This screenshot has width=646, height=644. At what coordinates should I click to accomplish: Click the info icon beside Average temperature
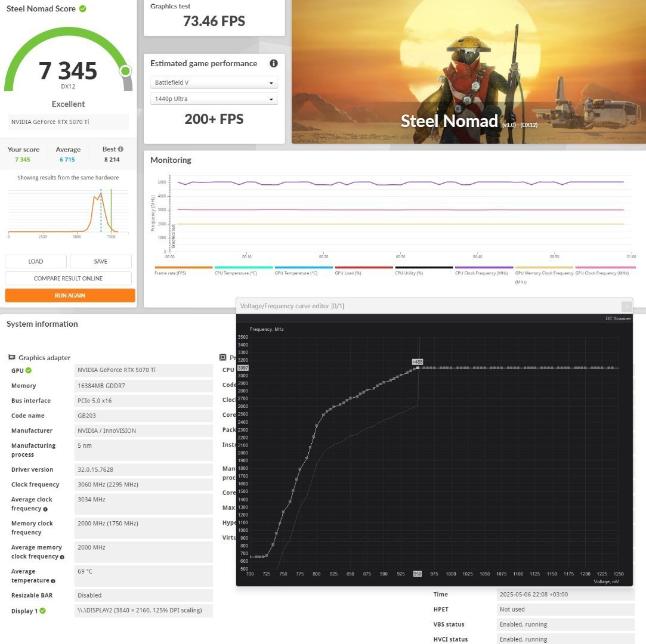click(53, 581)
